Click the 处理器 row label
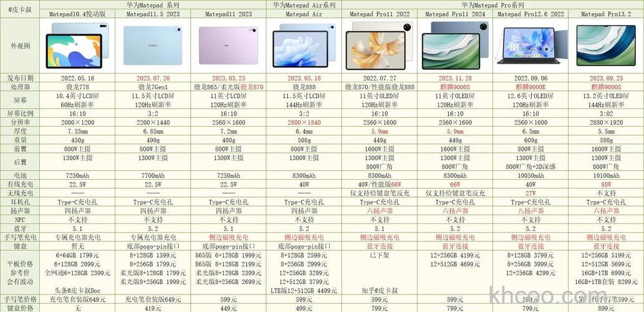 (x=20, y=87)
